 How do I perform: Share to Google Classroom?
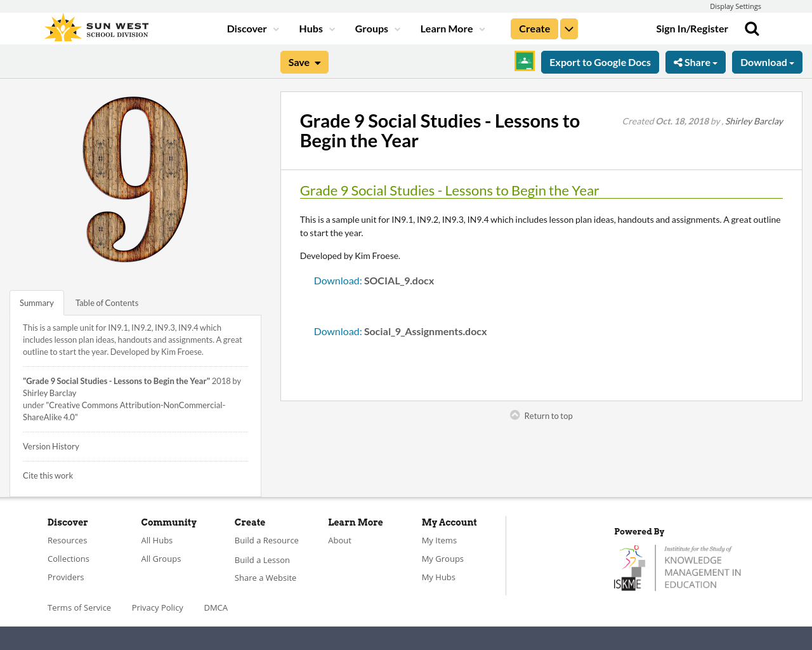(x=524, y=61)
